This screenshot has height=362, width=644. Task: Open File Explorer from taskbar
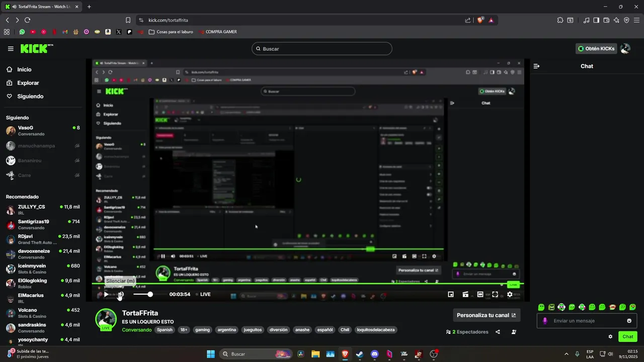click(315, 354)
